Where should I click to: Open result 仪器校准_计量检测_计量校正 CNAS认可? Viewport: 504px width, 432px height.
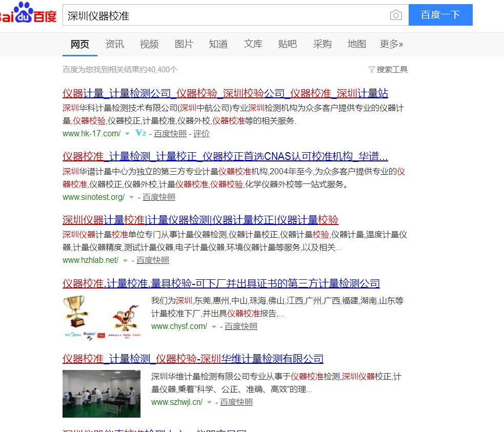[x=225, y=157]
